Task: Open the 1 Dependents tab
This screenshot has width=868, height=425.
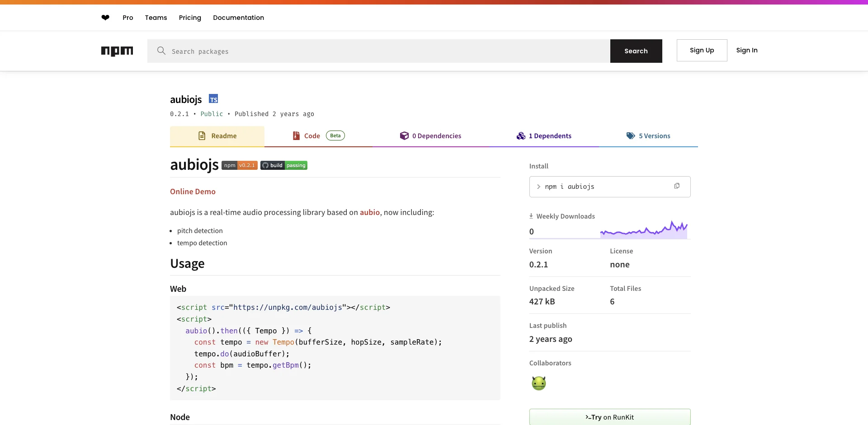Action: pos(544,136)
